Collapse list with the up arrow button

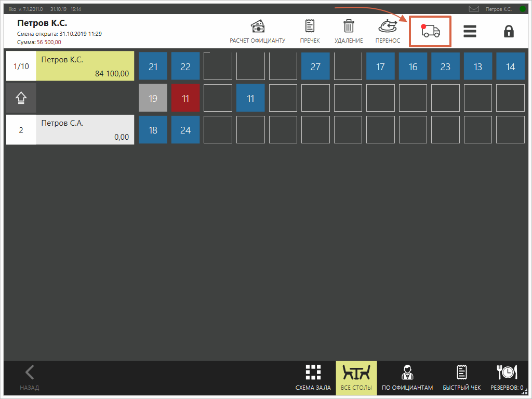coord(21,98)
